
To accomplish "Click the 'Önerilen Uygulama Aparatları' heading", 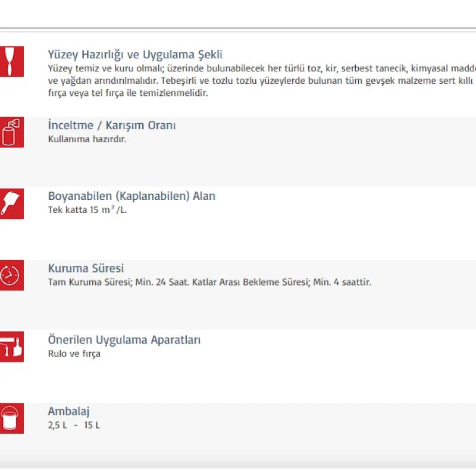I will pos(124,340).
